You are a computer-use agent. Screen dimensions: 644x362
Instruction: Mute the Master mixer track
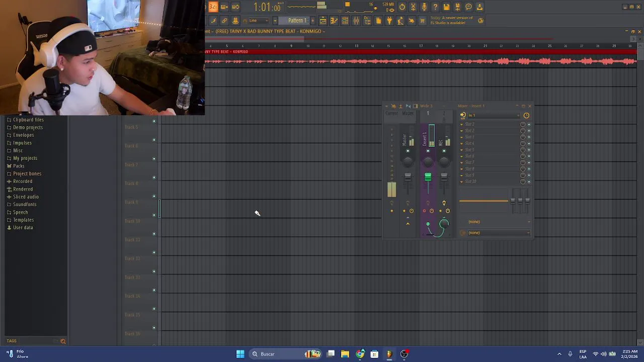click(408, 151)
